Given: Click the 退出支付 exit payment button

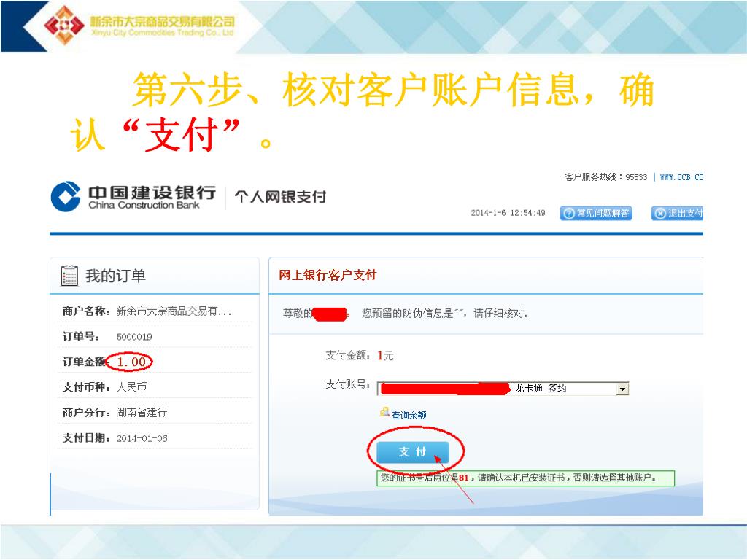Looking at the screenshot, I should (x=678, y=214).
